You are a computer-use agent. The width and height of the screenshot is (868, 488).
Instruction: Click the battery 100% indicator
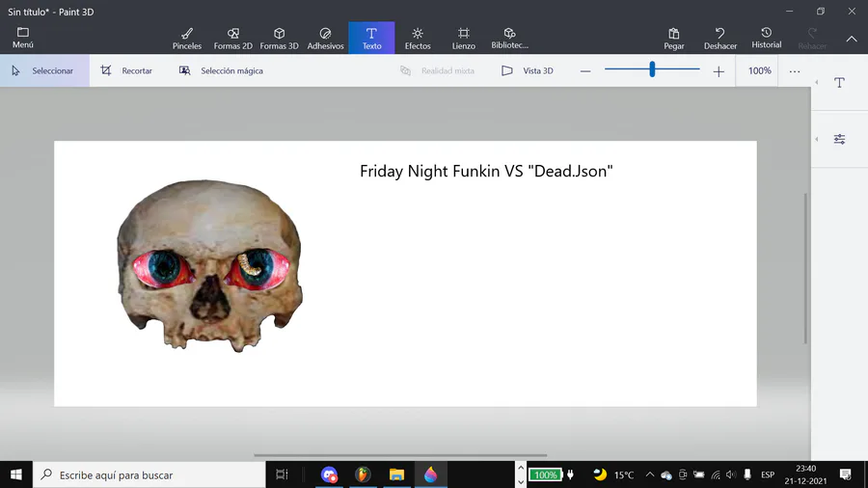click(545, 474)
